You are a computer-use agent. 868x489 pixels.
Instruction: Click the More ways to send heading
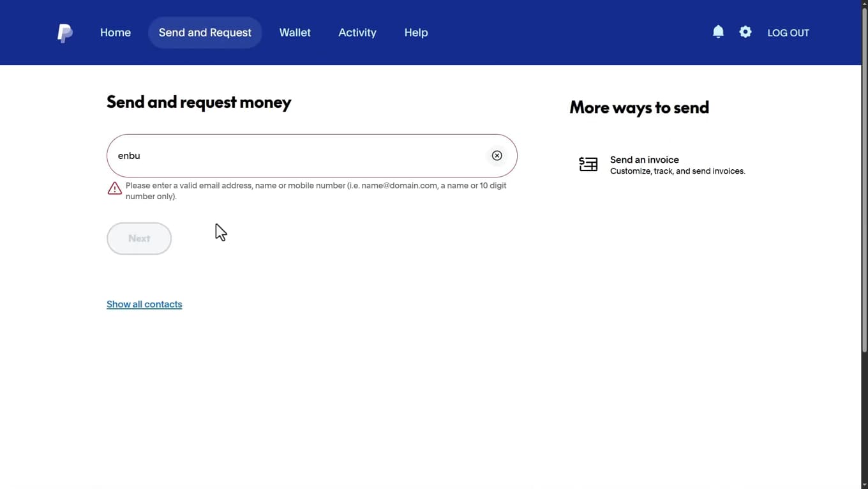pyautogui.click(x=639, y=107)
